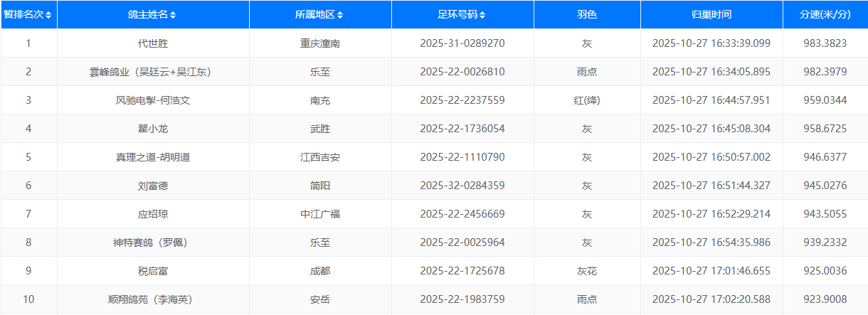Viewport: 868px width, 315px height.
Task: Click ring number 2025-22-2456669
Action: [462, 214]
